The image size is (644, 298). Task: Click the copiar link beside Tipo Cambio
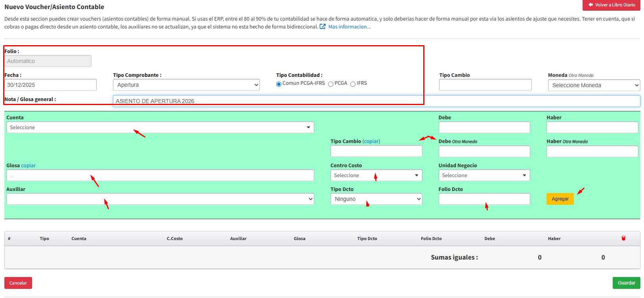[x=371, y=141]
